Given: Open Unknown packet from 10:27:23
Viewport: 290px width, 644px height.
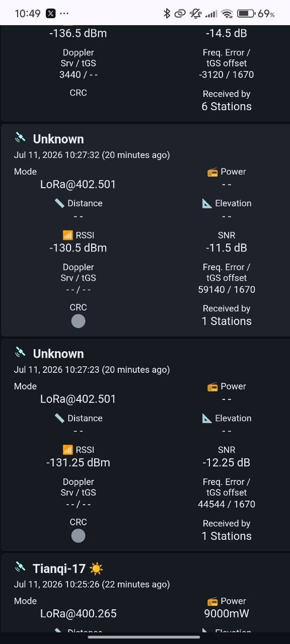Looking at the screenshot, I should click(x=58, y=354).
